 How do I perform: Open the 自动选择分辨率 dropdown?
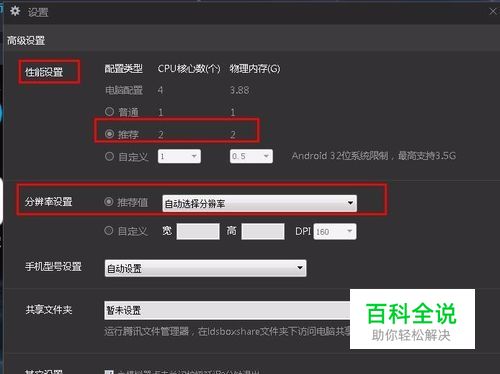pyautogui.click(x=259, y=203)
